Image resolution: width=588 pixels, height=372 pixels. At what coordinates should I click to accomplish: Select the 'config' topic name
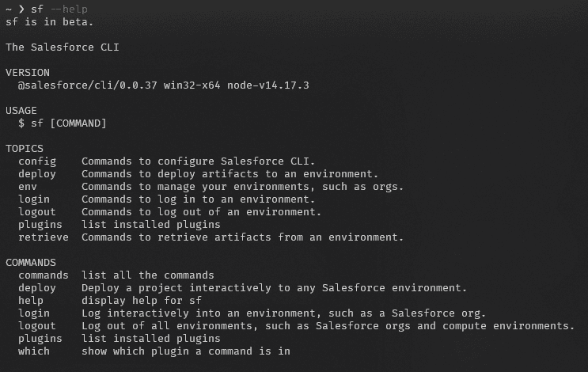[x=37, y=161]
